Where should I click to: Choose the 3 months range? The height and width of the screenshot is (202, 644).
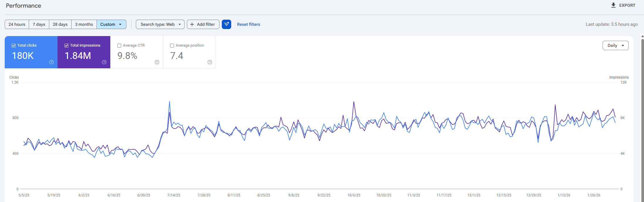tap(84, 24)
